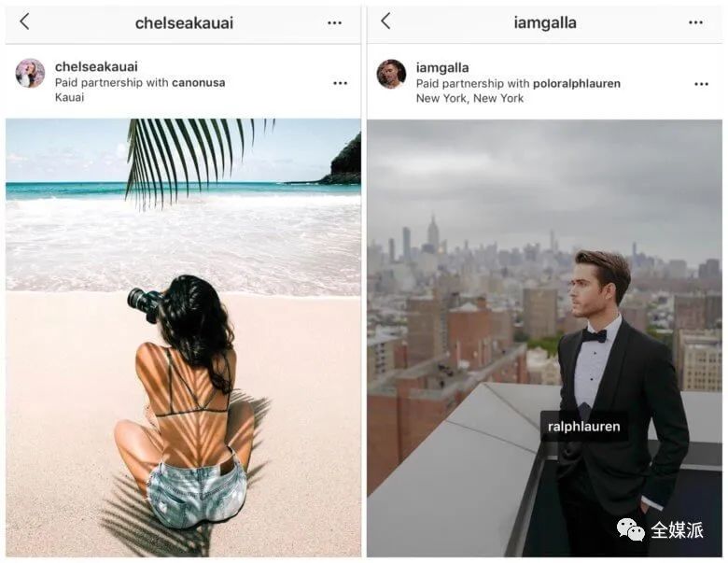The image size is (728, 563).
Task: Open the iamgalla username on the post
Action: point(442,68)
